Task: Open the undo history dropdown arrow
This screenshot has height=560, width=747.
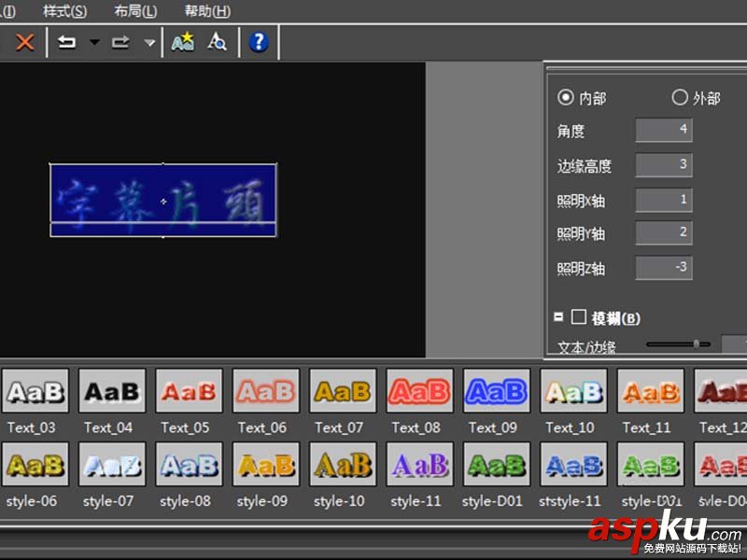Action: (92, 41)
